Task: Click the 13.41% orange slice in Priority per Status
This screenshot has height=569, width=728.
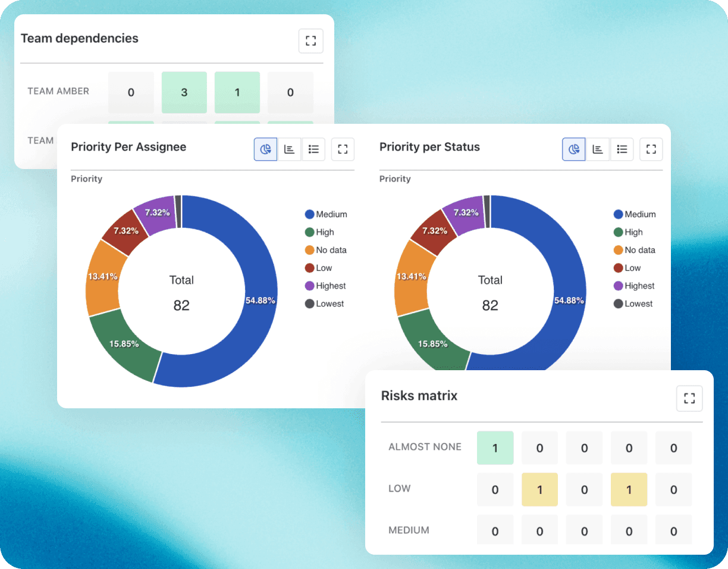Action: tap(411, 276)
